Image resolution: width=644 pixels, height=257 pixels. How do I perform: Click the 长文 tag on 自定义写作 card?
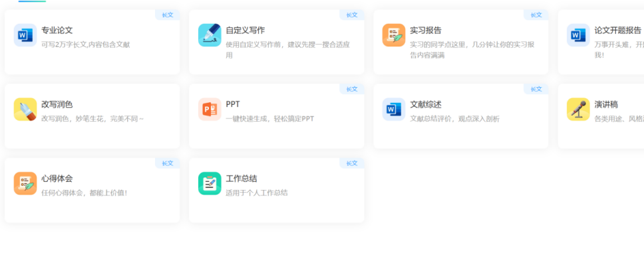pyautogui.click(x=352, y=15)
